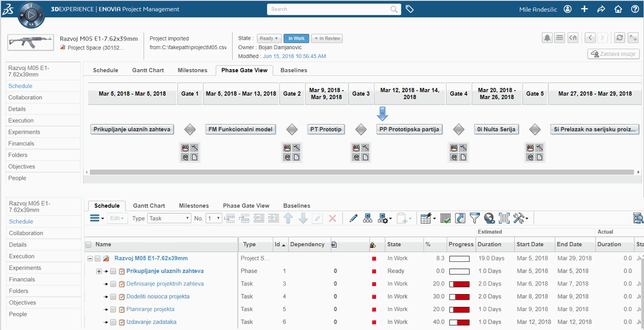Click the blue up-arrow move icon in the toolbar

pos(288,218)
